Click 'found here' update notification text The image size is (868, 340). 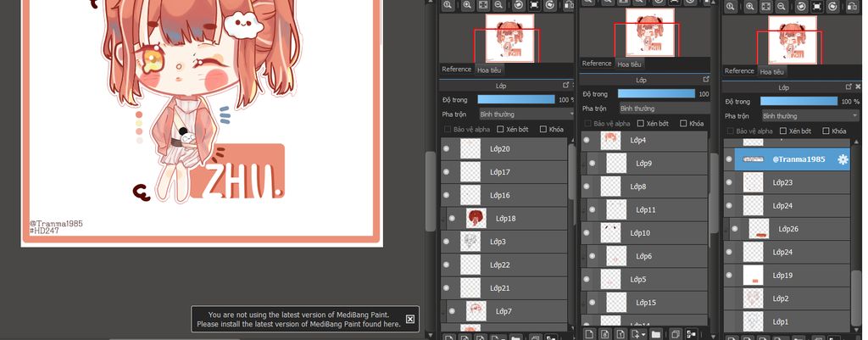coord(381,324)
